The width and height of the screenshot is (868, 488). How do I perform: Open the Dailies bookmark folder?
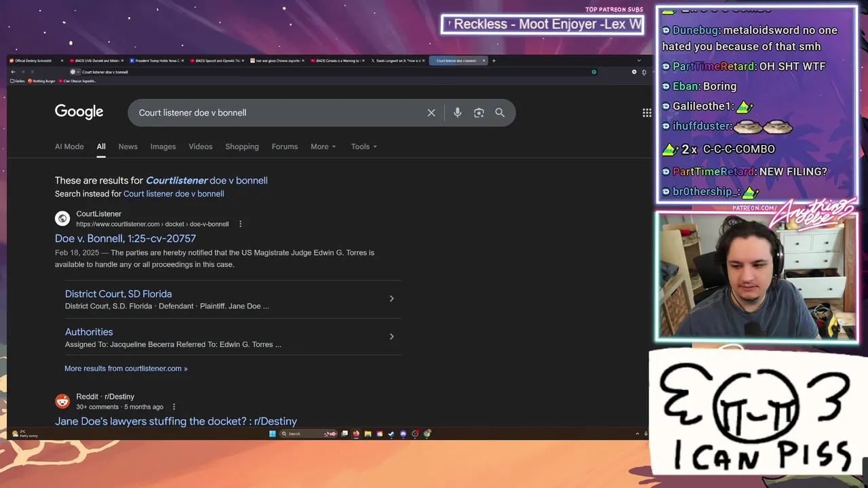pyautogui.click(x=17, y=81)
